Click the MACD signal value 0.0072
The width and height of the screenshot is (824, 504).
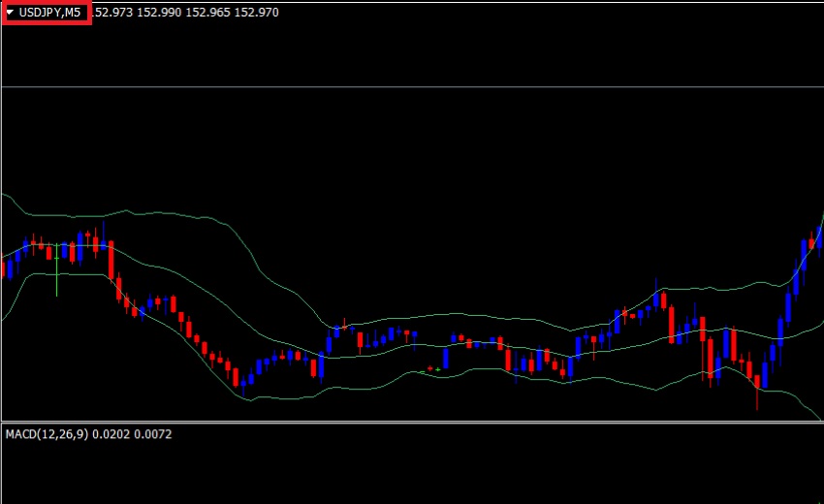[152, 434]
